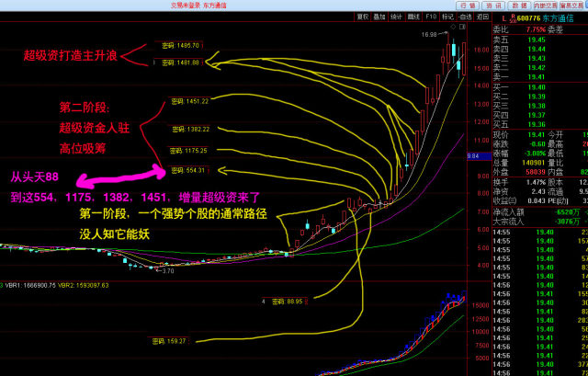This screenshot has width=588, height=376.
Task: Click the red L marker beside stock code
Action: click(503, 18)
